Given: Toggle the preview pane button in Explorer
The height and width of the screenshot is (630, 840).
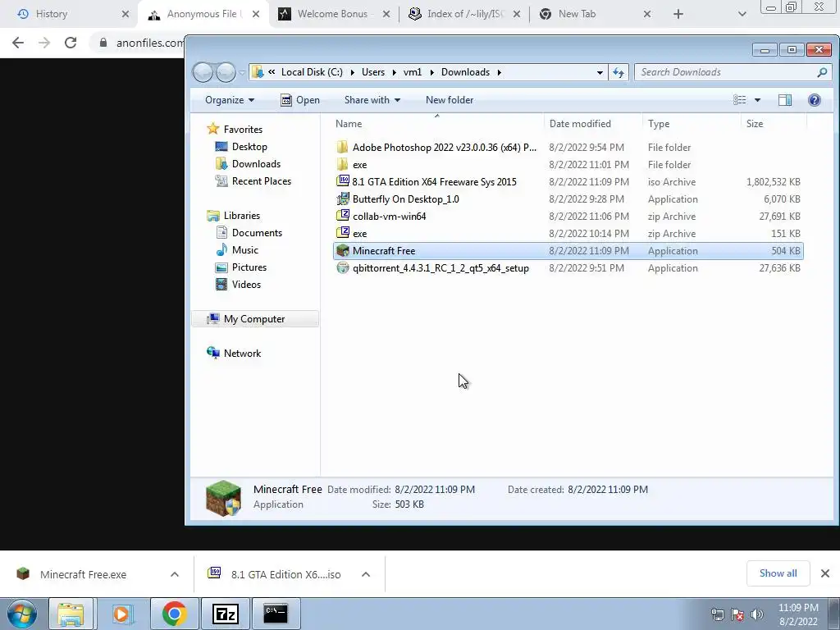Looking at the screenshot, I should click(x=785, y=100).
